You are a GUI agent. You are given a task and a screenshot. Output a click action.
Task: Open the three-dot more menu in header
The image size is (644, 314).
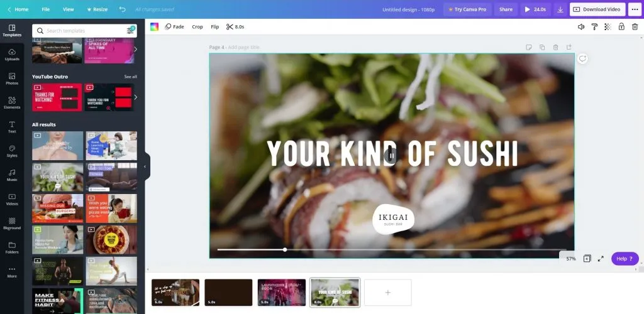coord(635,9)
